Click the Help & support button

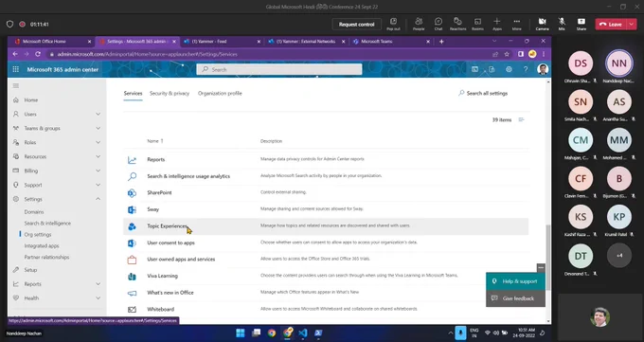[x=515, y=281]
